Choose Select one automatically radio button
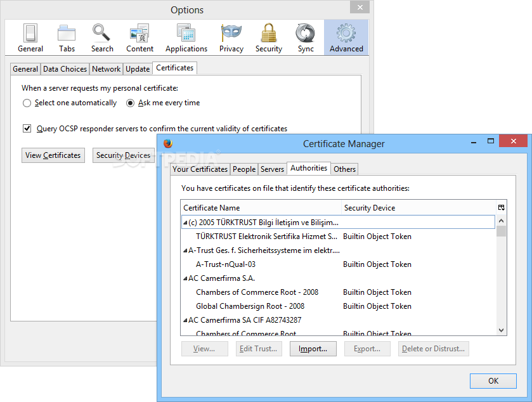 (x=27, y=103)
